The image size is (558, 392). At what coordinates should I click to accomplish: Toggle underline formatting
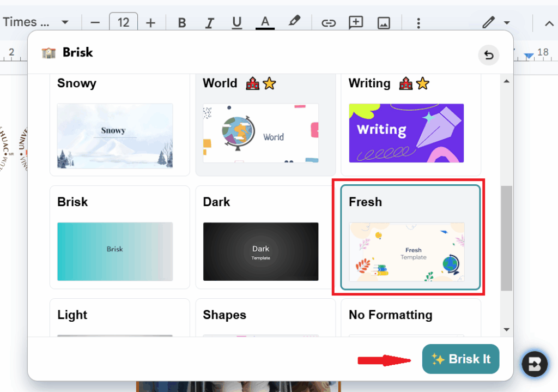(x=236, y=22)
